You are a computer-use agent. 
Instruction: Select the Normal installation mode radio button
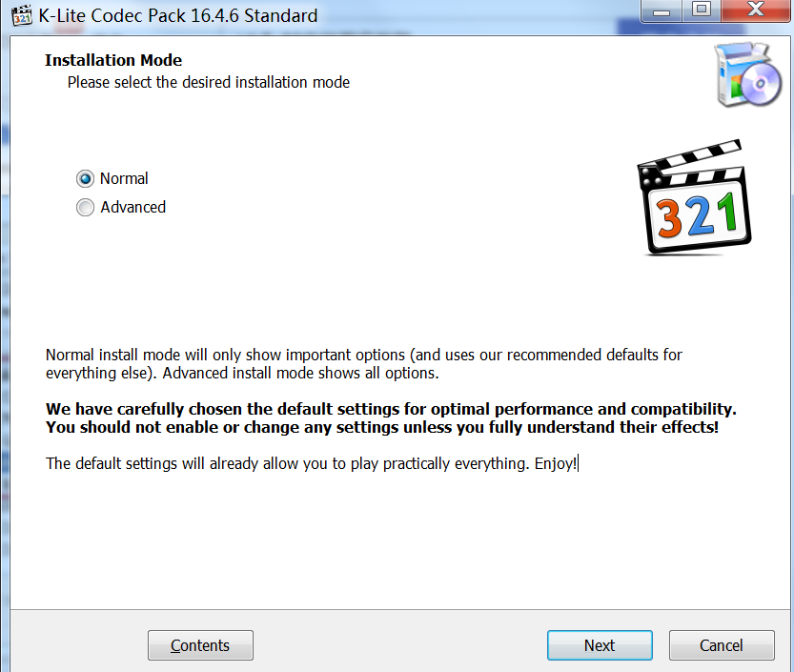pos(85,179)
